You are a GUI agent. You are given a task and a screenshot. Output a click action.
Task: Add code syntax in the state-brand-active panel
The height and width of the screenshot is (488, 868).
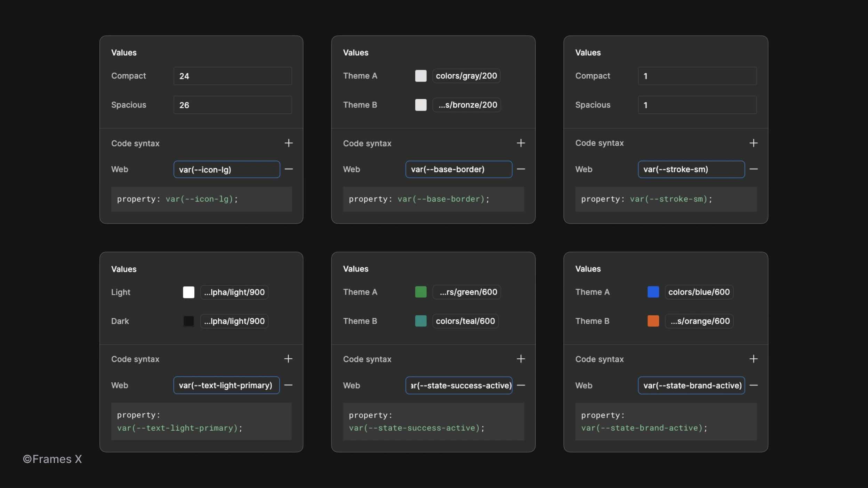point(753,359)
